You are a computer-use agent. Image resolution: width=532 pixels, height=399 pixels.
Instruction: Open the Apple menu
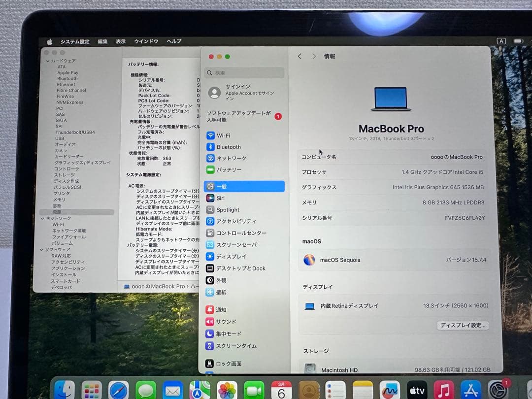[50, 42]
